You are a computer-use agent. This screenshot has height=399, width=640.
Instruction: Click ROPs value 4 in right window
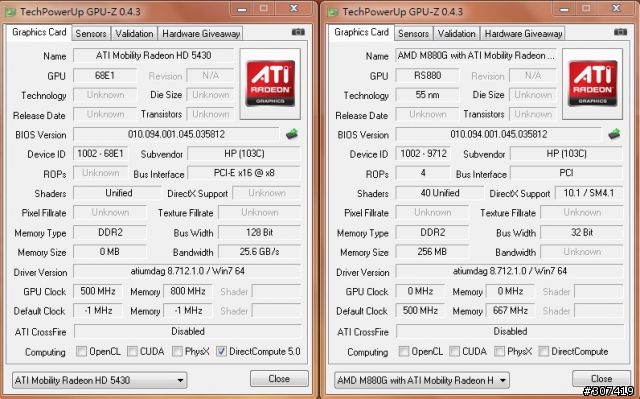pos(423,173)
